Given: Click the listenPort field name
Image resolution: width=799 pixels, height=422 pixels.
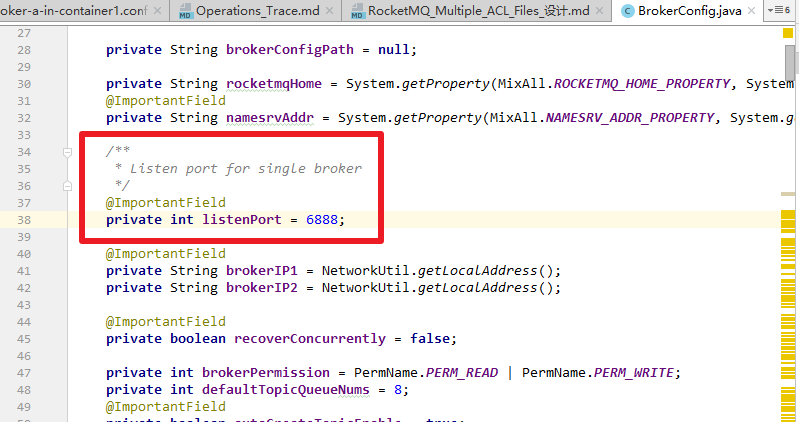Looking at the screenshot, I should 242,220.
